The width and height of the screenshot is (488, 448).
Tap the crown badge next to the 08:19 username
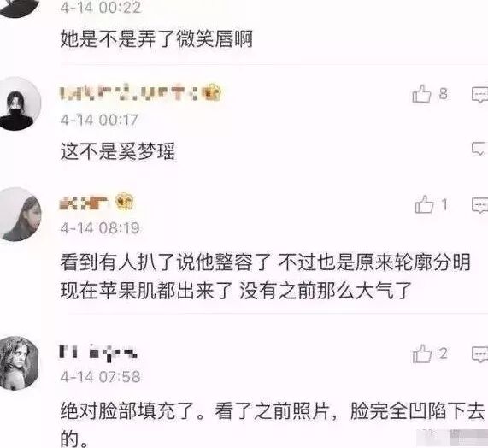click(125, 201)
